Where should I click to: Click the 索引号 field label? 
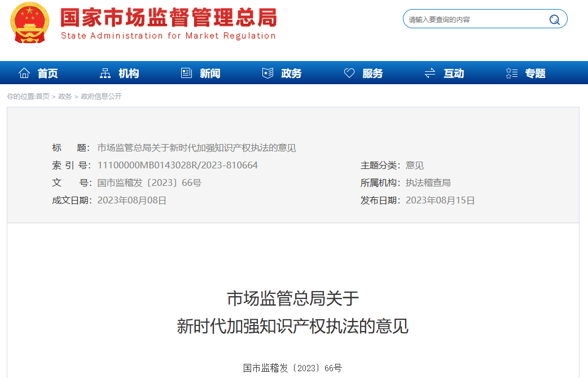point(71,165)
